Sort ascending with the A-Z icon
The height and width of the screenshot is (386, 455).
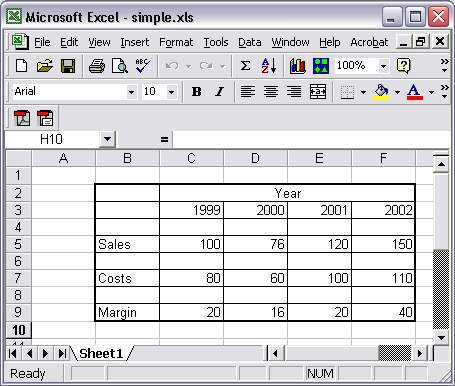(x=269, y=66)
